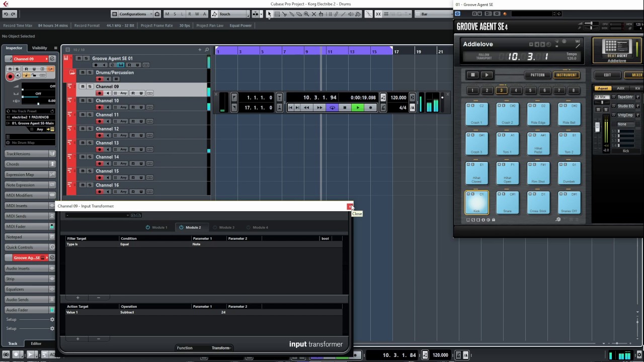Toggle Module 1 power in Input Transformer
The image size is (644, 362).
[x=148, y=227]
